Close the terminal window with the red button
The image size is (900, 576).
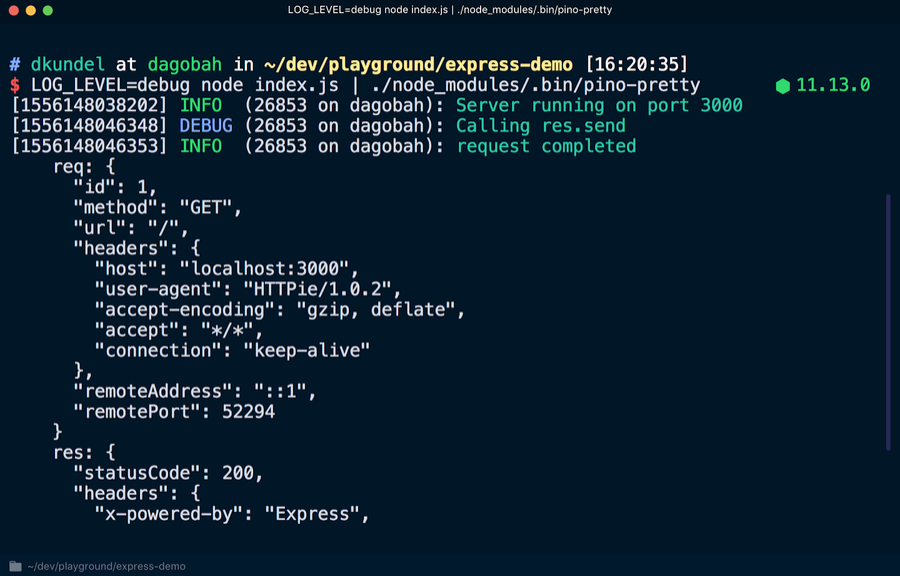[13, 10]
